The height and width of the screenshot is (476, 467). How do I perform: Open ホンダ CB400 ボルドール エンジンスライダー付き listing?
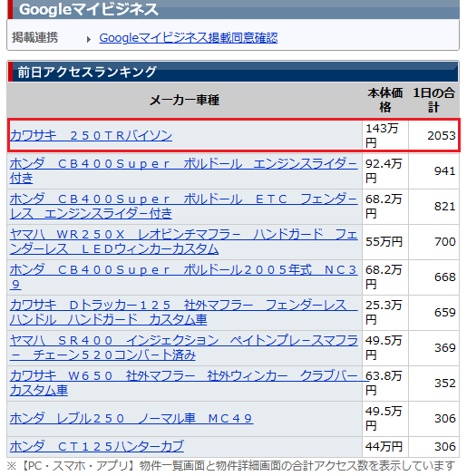click(184, 171)
